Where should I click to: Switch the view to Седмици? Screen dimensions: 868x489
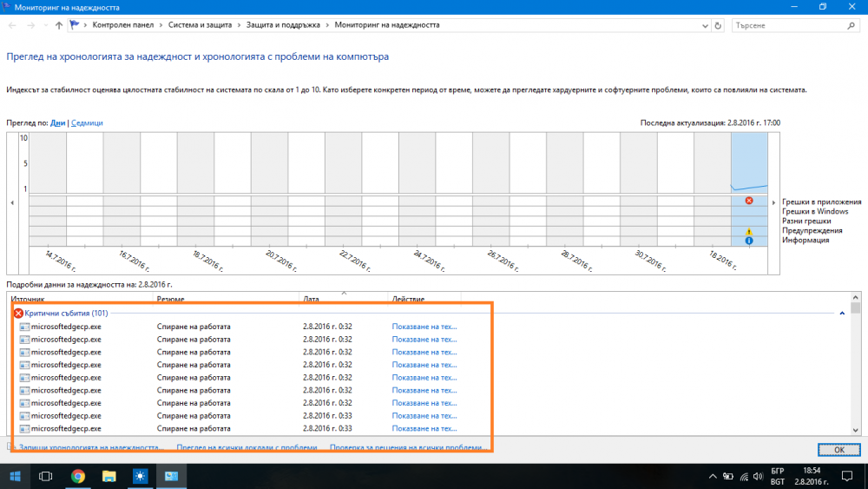click(x=87, y=123)
